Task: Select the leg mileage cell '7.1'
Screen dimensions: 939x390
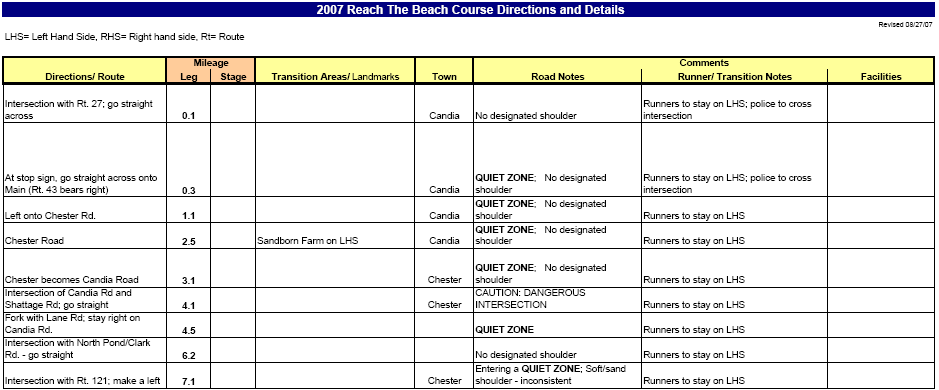Action: [189, 375]
